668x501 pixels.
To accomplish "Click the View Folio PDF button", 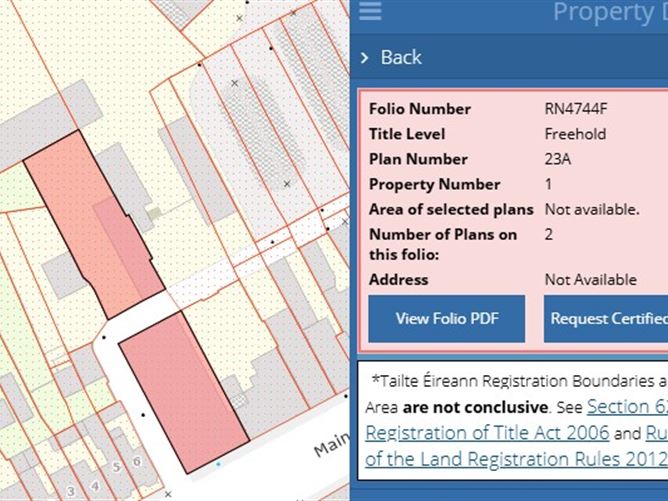I will (x=446, y=318).
